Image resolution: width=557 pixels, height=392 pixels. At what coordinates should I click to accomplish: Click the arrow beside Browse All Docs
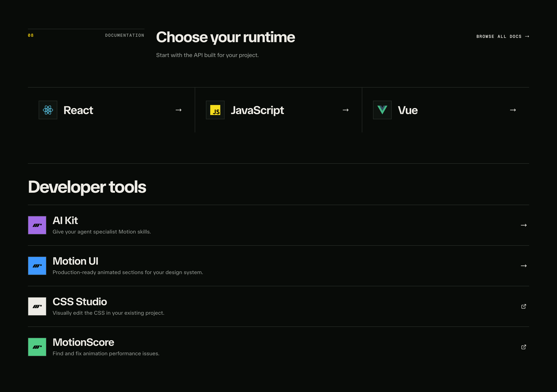coord(527,36)
